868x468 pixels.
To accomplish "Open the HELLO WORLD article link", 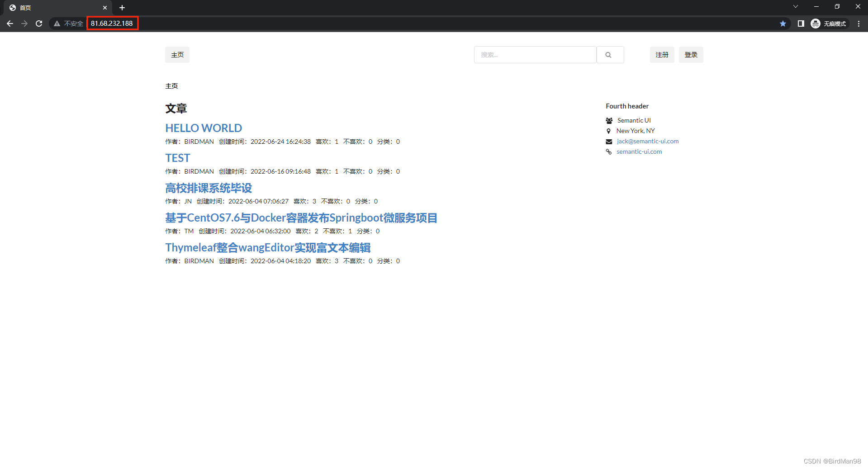I will 204,128.
